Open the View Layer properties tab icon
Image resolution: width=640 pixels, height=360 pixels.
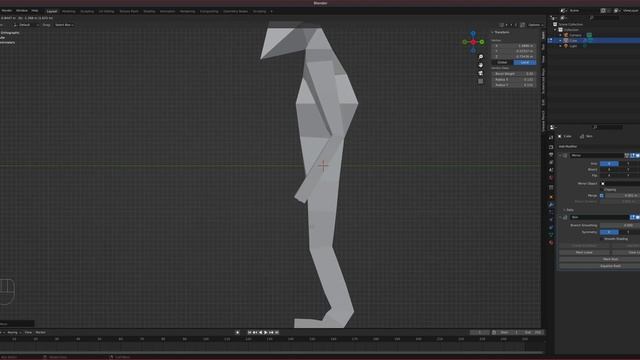[x=551, y=162]
